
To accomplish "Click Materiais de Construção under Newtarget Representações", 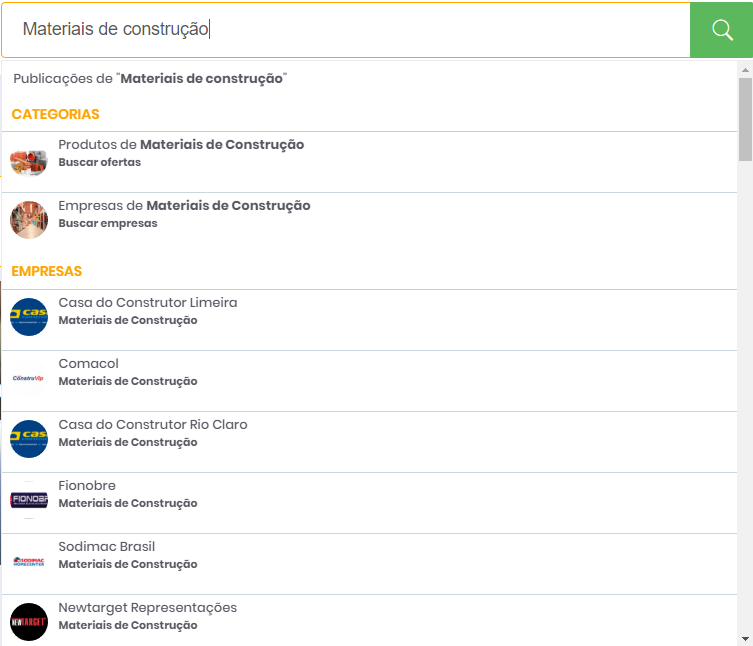I will tap(128, 625).
